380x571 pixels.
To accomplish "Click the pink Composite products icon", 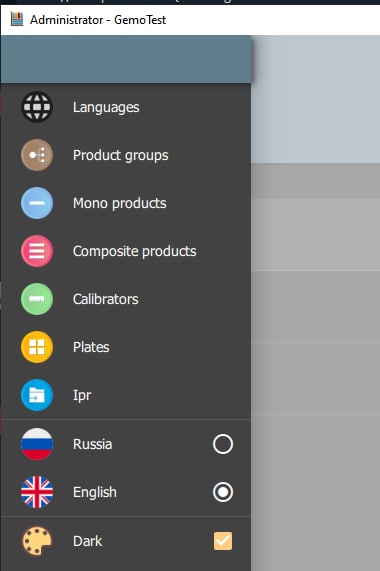I will click(37, 251).
